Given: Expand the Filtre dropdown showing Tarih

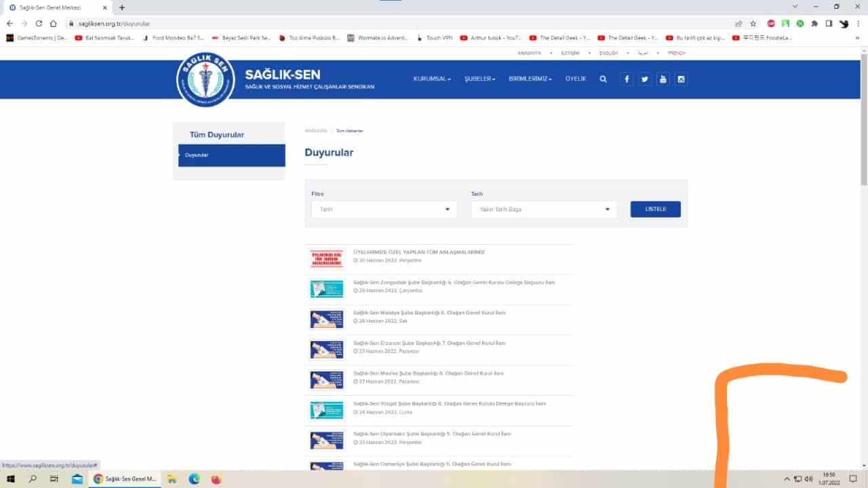Looking at the screenshot, I should [384, 209].
